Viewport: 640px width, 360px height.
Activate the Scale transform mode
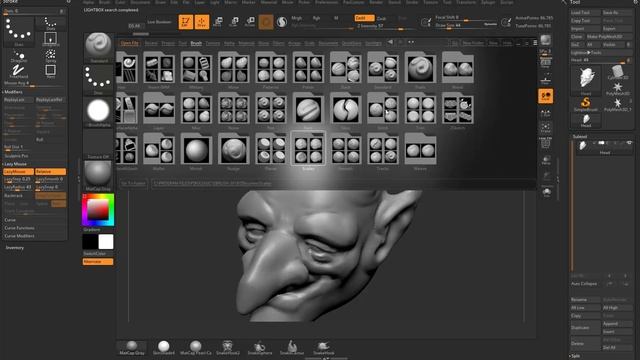point(234,22)
